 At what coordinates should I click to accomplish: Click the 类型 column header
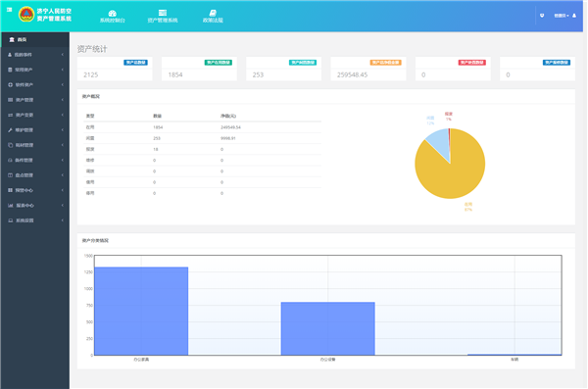click(x=90, y=116)
